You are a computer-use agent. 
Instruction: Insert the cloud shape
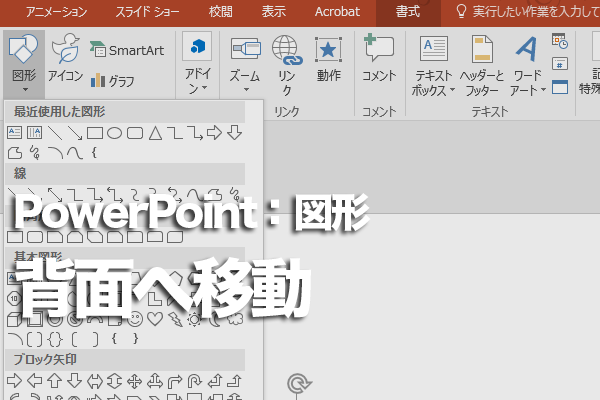pyautogui.click(x=235, y=319)
